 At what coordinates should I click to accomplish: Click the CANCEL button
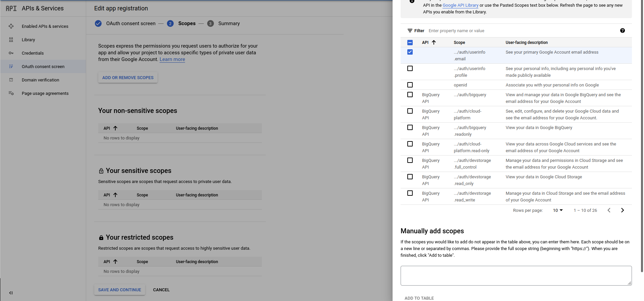[161, 290]
